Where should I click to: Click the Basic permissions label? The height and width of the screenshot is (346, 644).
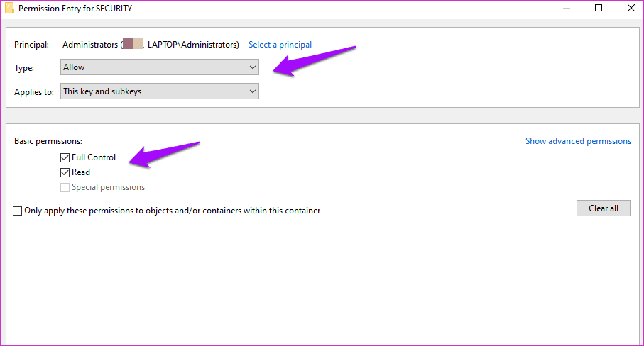click(x=48, y=141)
